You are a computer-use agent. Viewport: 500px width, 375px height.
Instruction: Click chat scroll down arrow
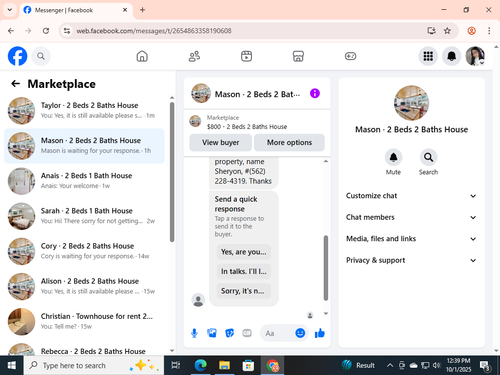tap(326, 313)
